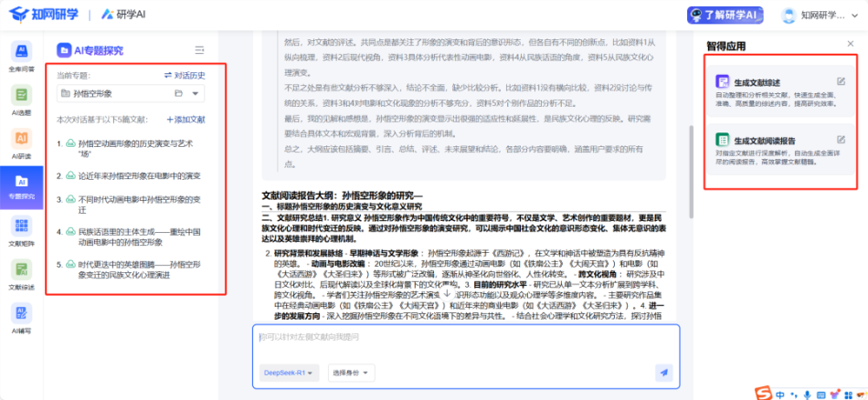Click the 了解研学AI banner button
The image size is (868, 400).
click(x=725, y=15)
